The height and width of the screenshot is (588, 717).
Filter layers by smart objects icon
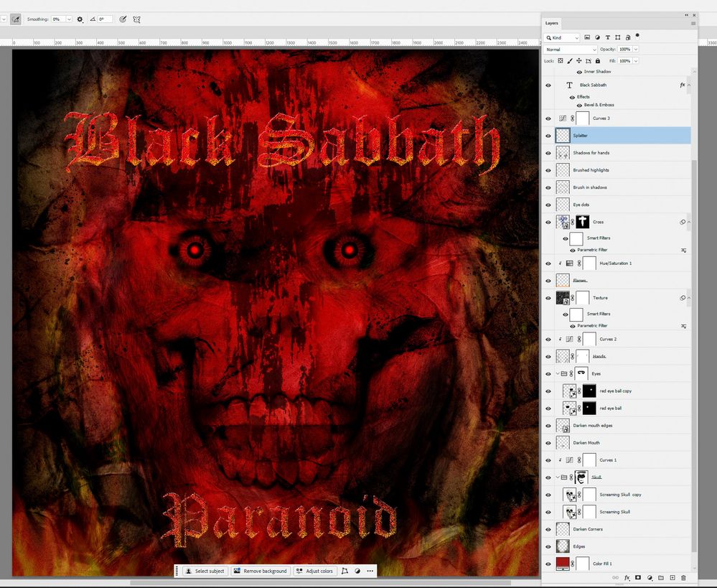[627, 37]
